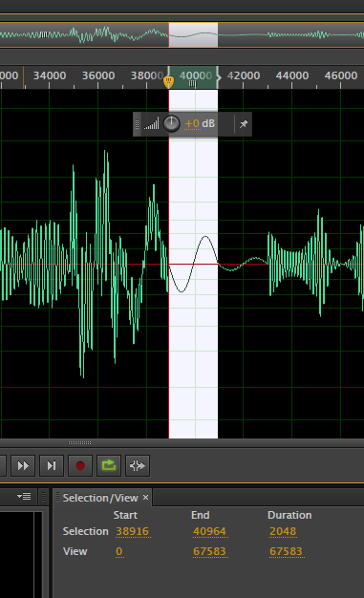The height and width of the screenshot is (598, 364).
Task: Click the ruler label 38000
Action: point(147,75)
